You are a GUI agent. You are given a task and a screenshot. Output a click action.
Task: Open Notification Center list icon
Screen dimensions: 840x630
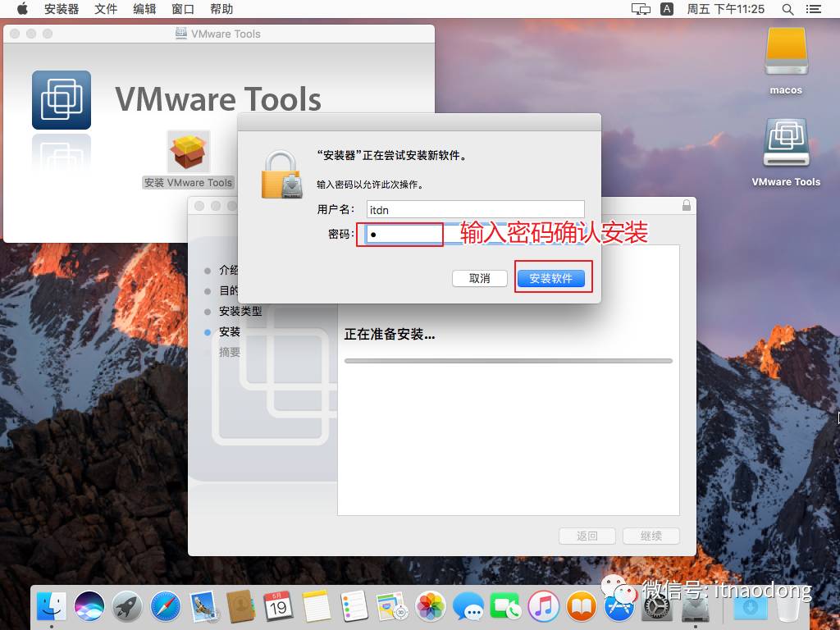814,9
